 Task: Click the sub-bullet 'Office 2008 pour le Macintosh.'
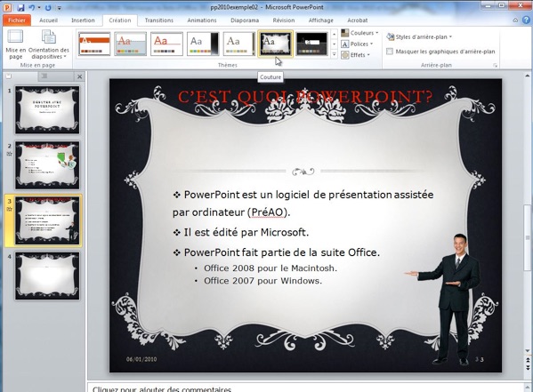271,268
